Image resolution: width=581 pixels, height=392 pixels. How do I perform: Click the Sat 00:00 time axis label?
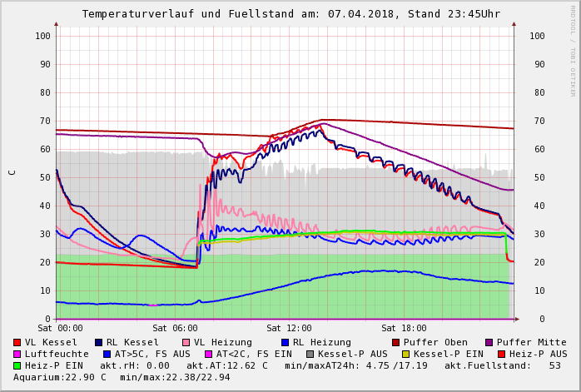[x=60, y=328]
